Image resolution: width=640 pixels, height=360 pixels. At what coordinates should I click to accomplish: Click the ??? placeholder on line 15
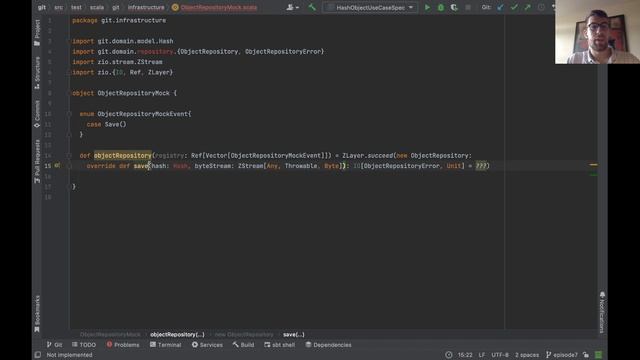pos(481,166)
